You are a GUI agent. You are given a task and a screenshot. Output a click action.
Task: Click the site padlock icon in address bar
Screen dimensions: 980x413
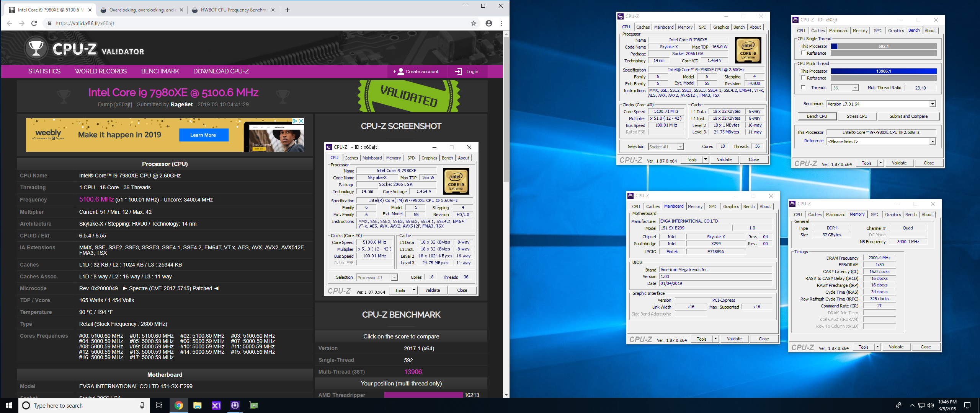pos(49,23)
